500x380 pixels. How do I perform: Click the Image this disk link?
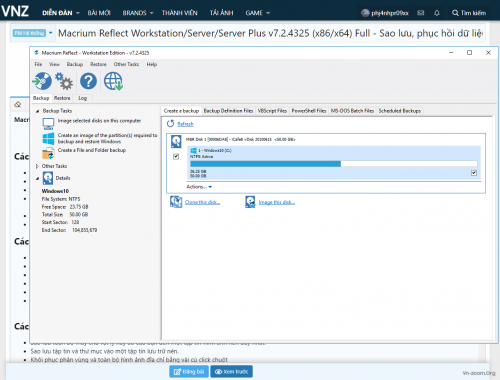277,202
